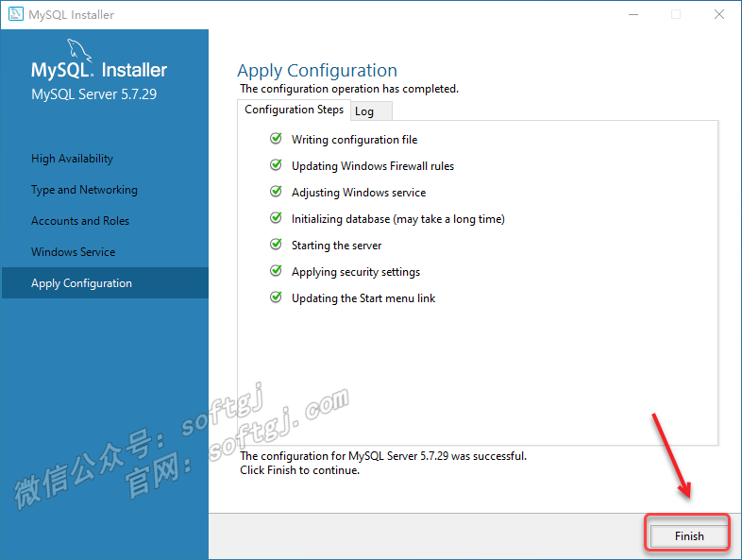
Task: Click 'Initializing database (may take a long time)' text
Action: 398,219
